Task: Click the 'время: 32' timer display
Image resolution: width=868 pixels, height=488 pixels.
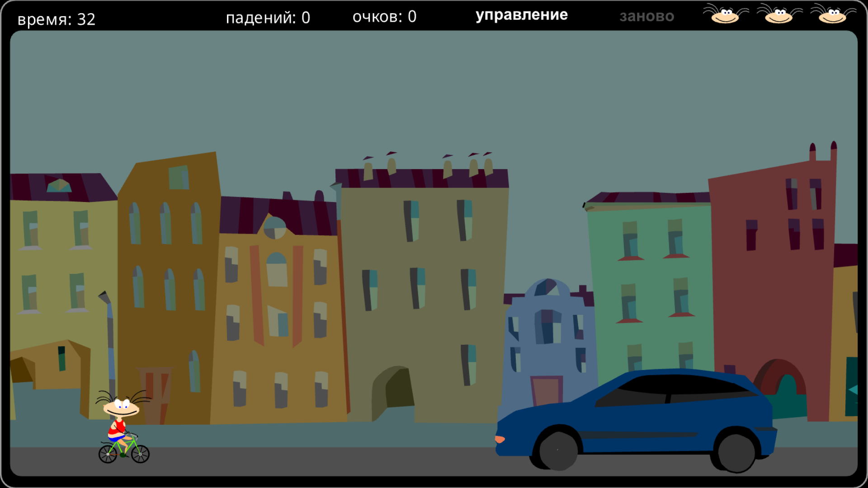Action: point(56,18)
